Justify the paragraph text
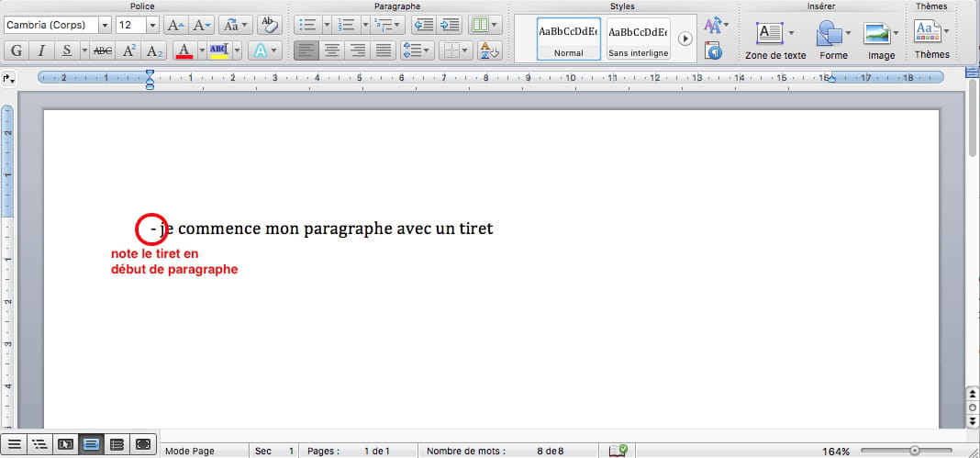980x458 pixels. tap(384, 50)
